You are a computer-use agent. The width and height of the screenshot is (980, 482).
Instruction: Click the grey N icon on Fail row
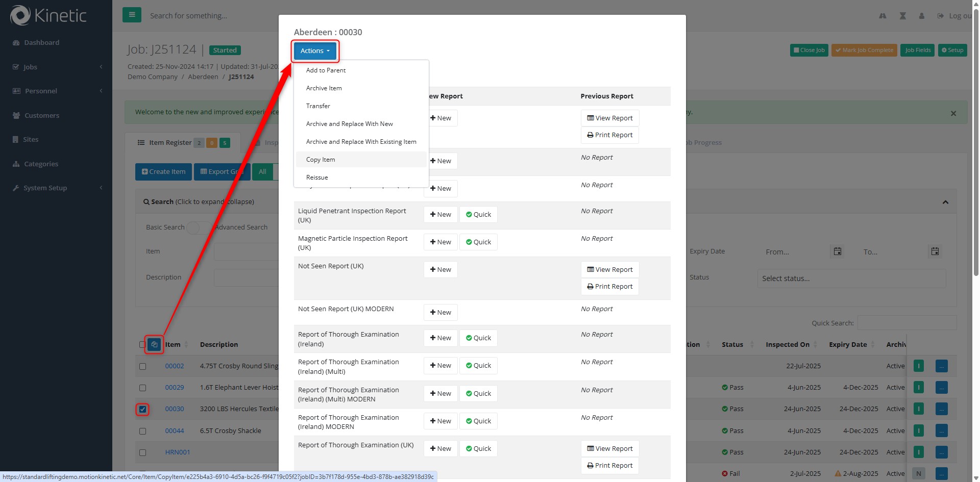click(919, 474)
